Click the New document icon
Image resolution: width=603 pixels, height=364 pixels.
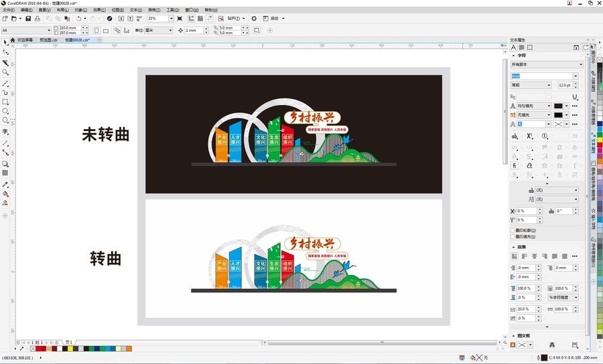pyautogui.click(x=5, y=19)
